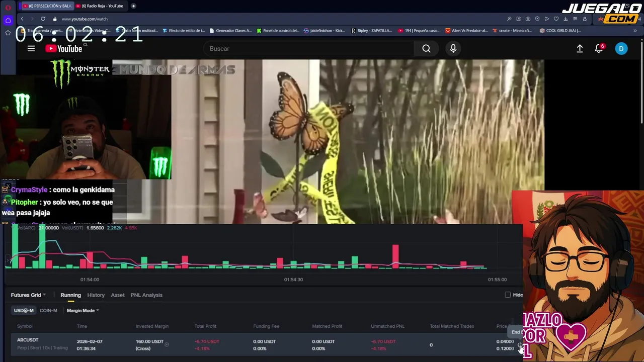
Task: Click the YouTube logo home link
Action: (x=63, y=49)
